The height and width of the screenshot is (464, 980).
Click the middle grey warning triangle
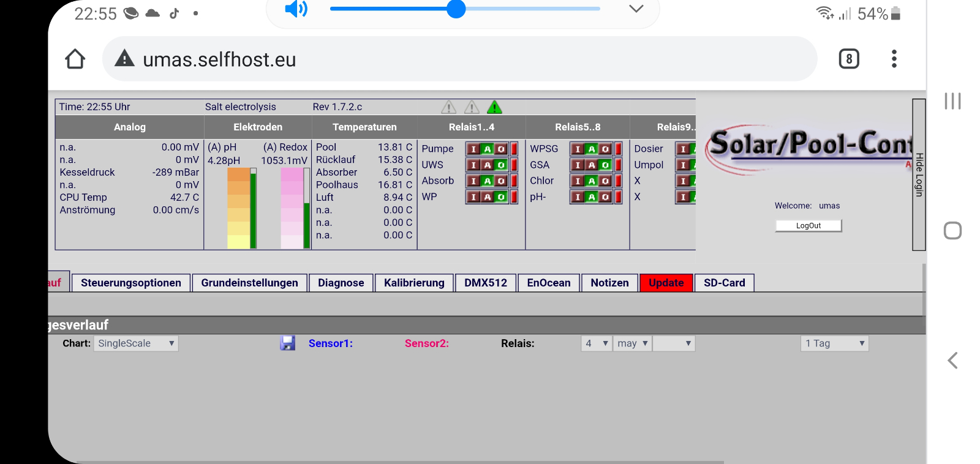coord(472,107)
